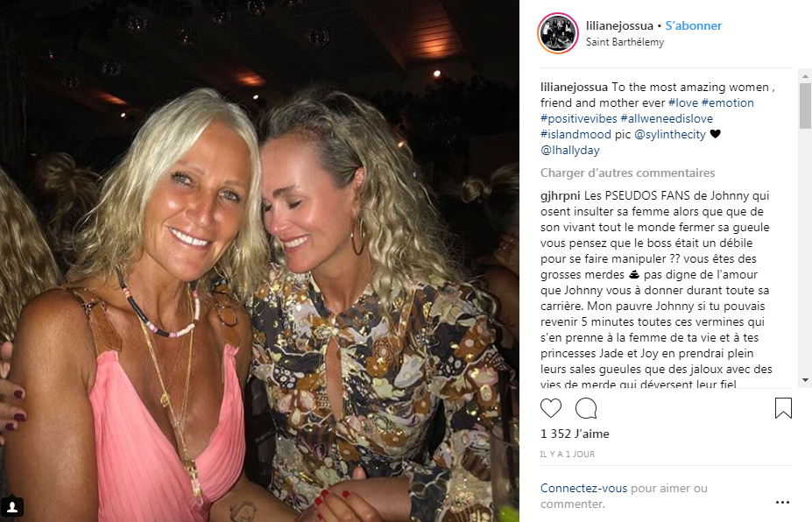Visit @lhallyday mentioned profile
The height and width of the screenshot is (522, 812).
(x=570, y=150)
